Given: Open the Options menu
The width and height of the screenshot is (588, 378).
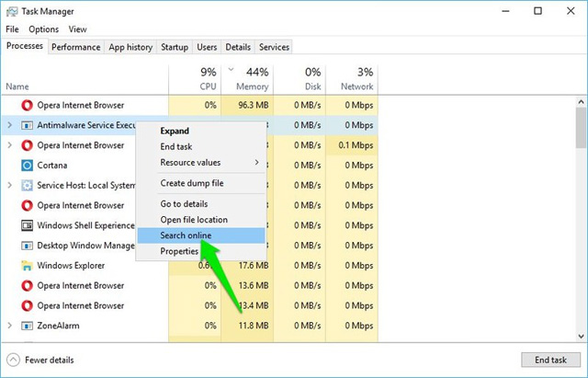Looking at the screenshot, I should tap(43, 29).
